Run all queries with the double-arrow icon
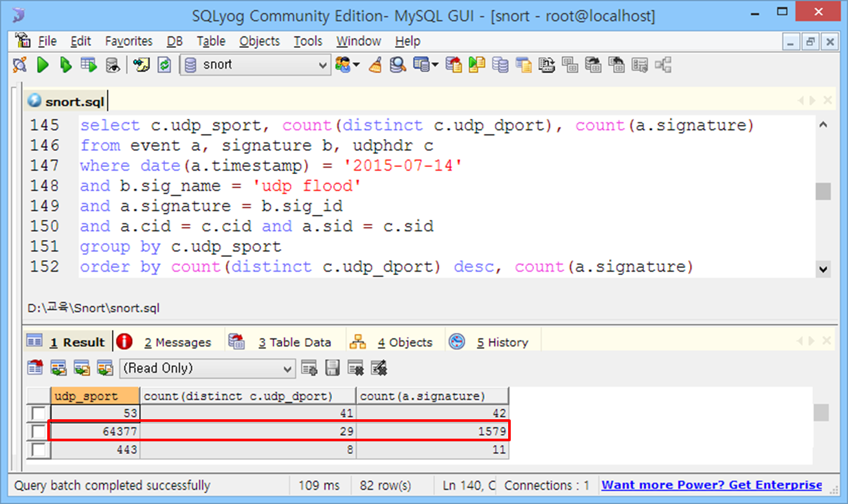The height and width of the screenshot is (504, 848). 65,65
